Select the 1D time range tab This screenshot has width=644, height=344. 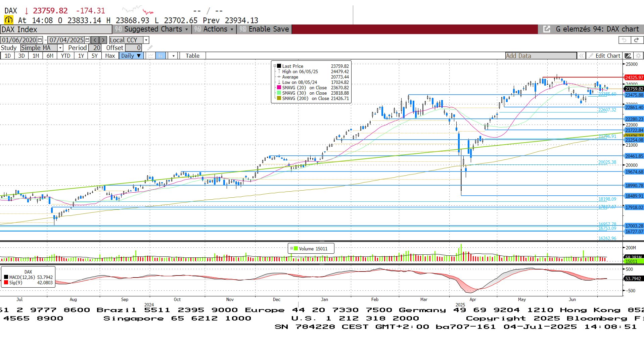point(7,56)
